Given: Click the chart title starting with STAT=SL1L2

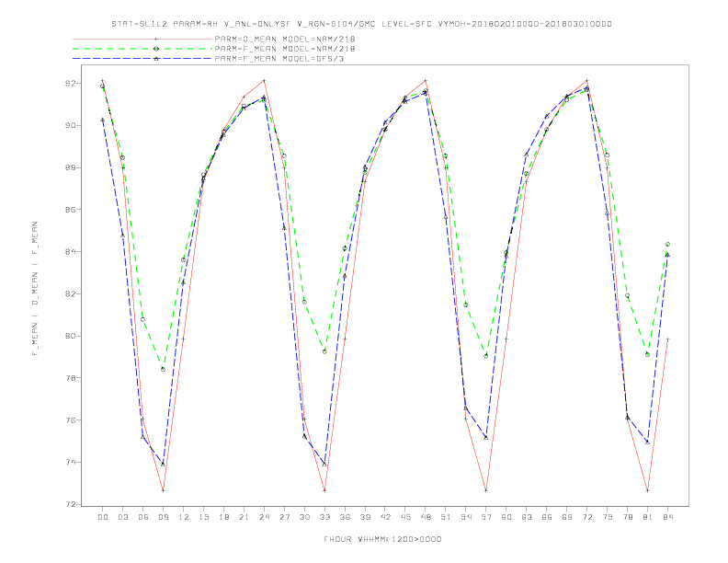Looking at the screenshot, I should click(361, 24).
